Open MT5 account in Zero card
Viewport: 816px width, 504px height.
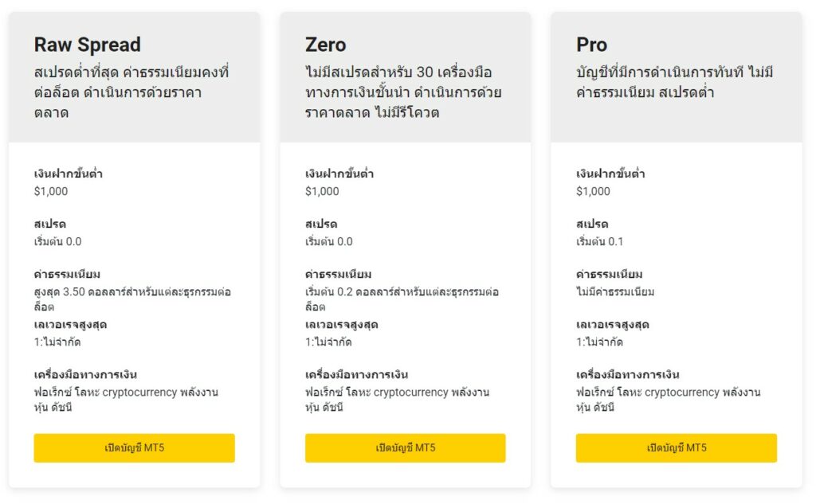[405, 447]
